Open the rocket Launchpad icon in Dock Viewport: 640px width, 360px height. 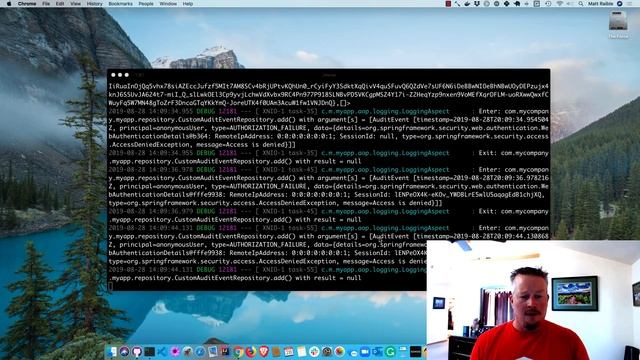[x=187, y=352]
